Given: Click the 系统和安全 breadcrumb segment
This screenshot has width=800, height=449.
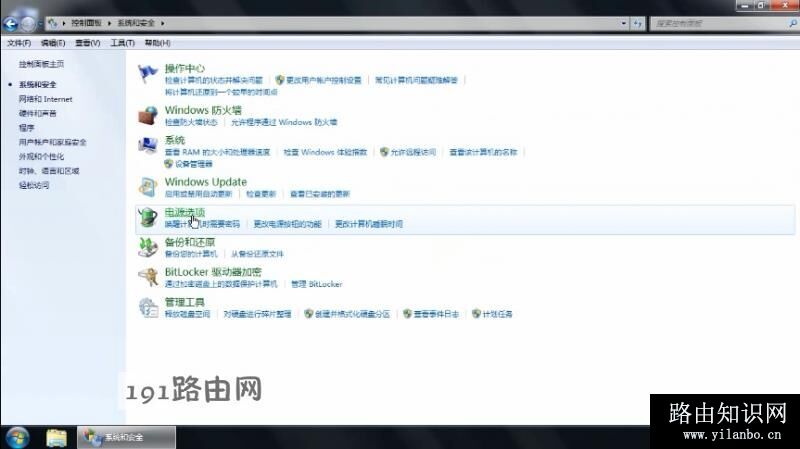Looking at the screenshot, I should (x=136, y=23).
